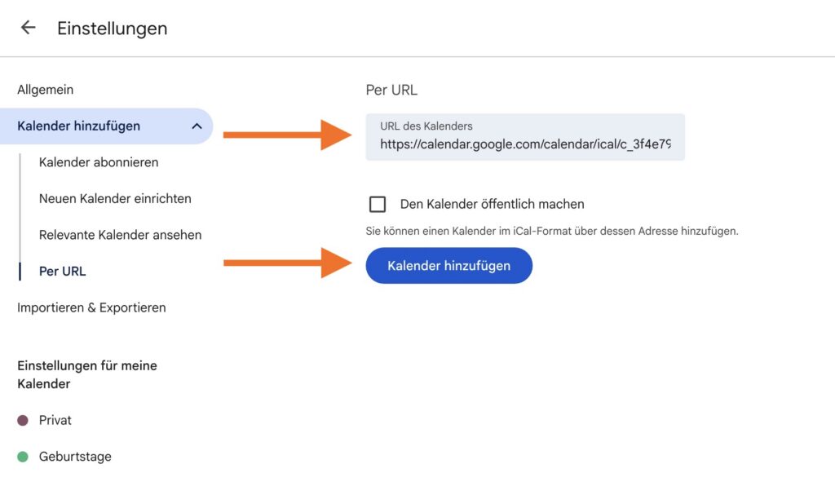Screen dimensions: 835x504
Task: Go to Relevante Kalender ansehen
Action: pyautogui.click(x=120, y=235)
